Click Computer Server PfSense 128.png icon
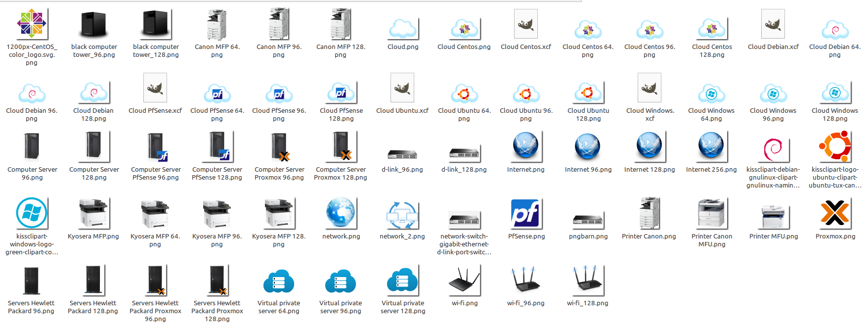The width and height of the screenshot is (868, 331). pyautogui.click(x=217, y=147)
